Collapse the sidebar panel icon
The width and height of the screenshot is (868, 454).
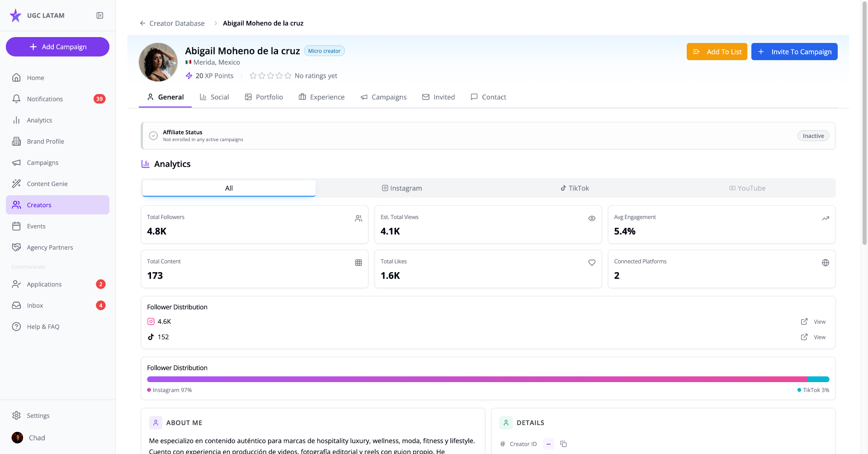click(x=100, y=15)
